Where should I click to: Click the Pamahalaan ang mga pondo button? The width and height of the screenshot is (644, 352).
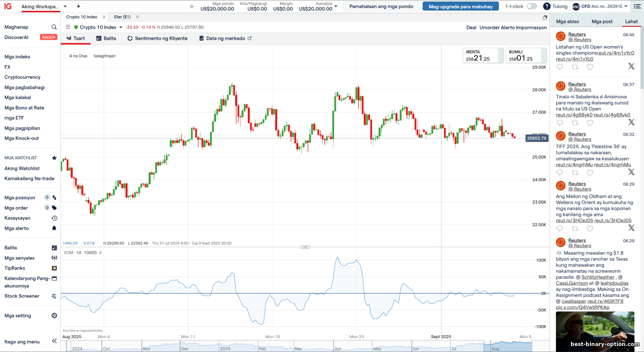381,6
